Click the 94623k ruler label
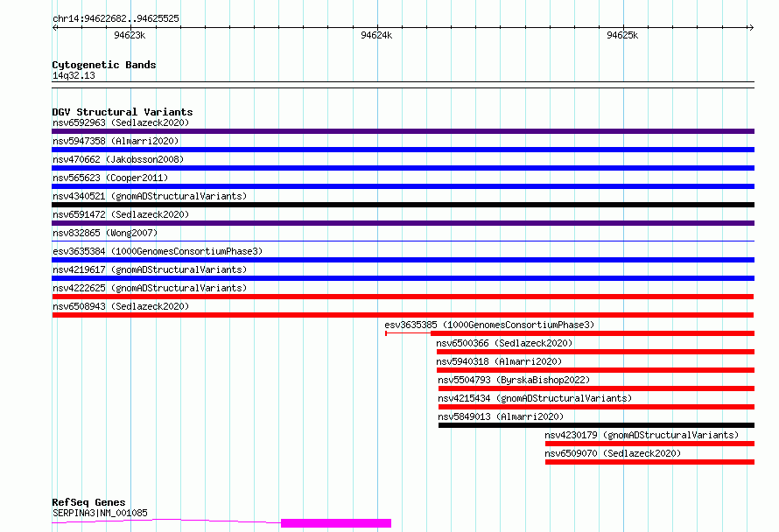 tap(130, 35)
